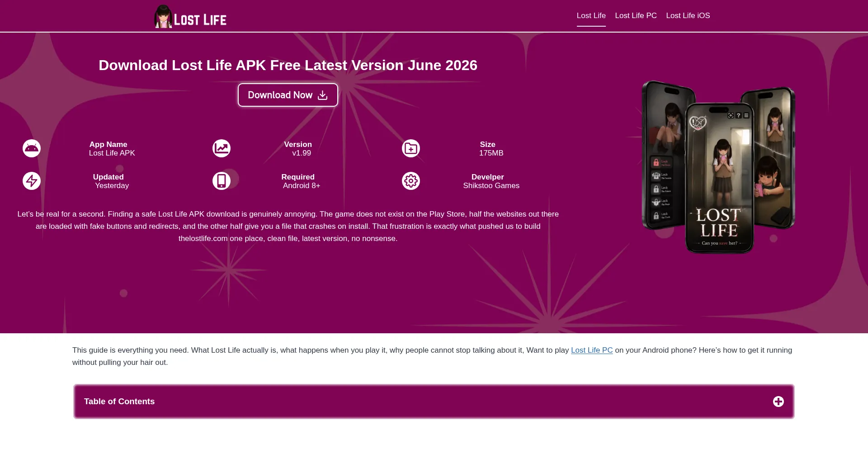The image size is (868, 449).
Task: Click the requirement value 'Android 8+'
Action: tap(302, 185)
